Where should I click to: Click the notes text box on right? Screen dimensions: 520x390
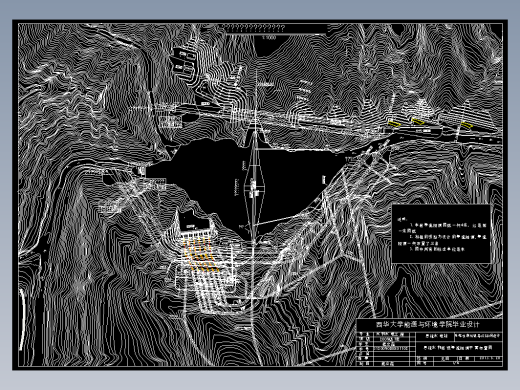441,234
